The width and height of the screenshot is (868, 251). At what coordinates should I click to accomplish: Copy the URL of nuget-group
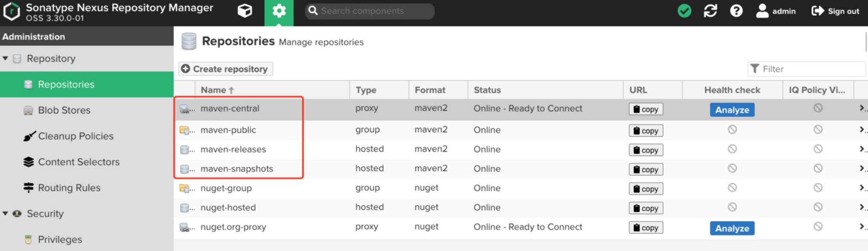646,189
